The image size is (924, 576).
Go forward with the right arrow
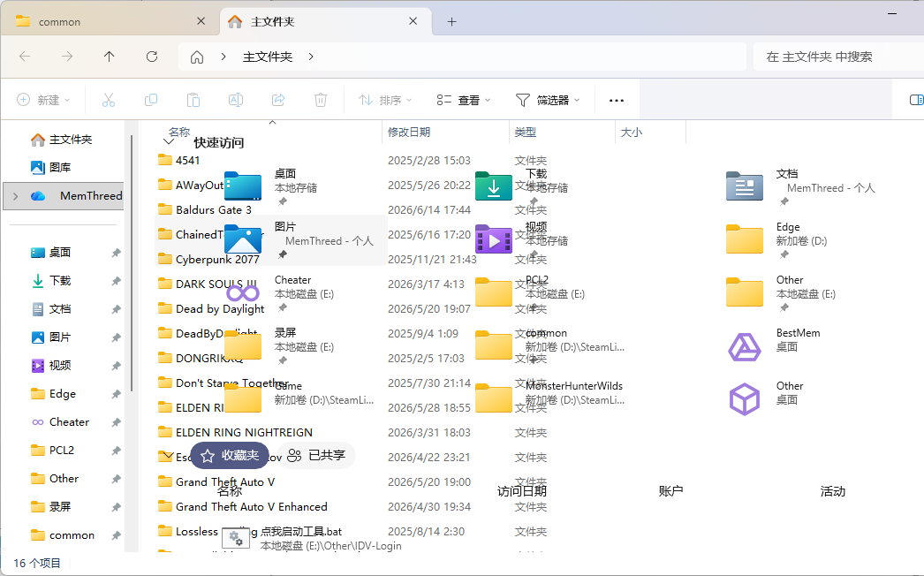pyautogui.click(x=67, y=57)
